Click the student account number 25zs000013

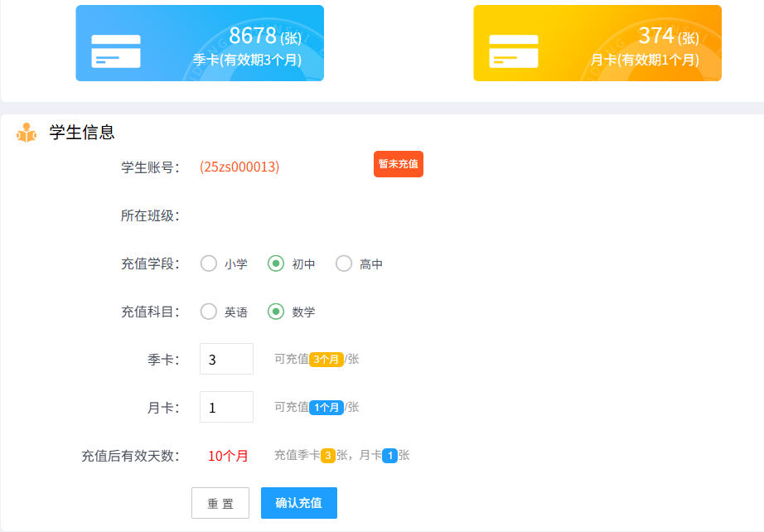(x=239, y=167)
